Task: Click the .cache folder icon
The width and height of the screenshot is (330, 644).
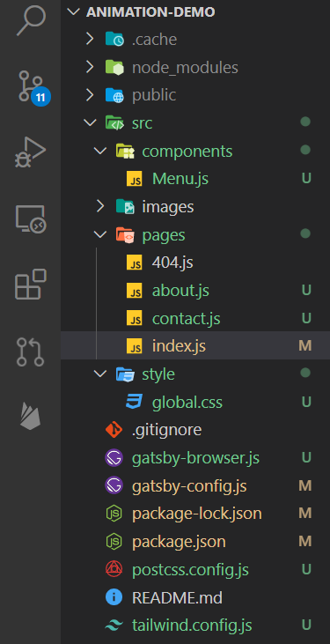Action: [114, 40]
